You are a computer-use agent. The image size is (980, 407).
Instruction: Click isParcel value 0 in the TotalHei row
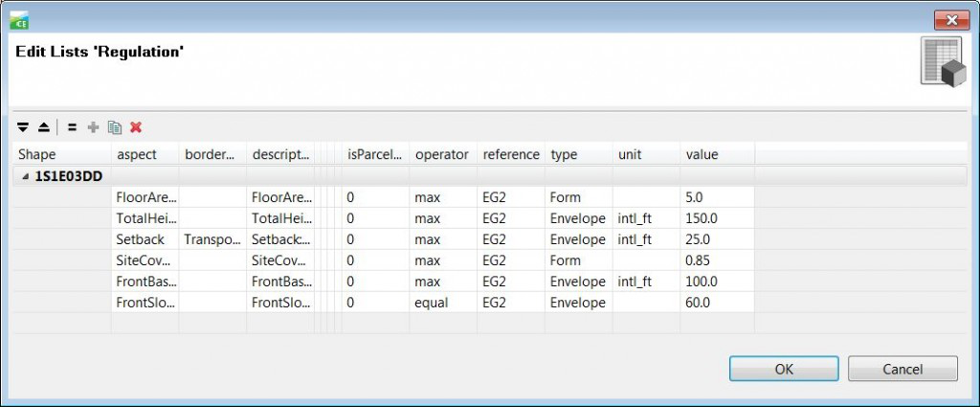pyautogui.click(x=375, y=218)
